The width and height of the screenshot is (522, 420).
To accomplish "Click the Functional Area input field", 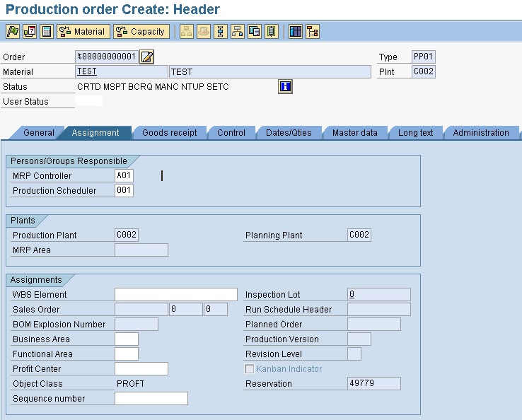I will 127,354.
